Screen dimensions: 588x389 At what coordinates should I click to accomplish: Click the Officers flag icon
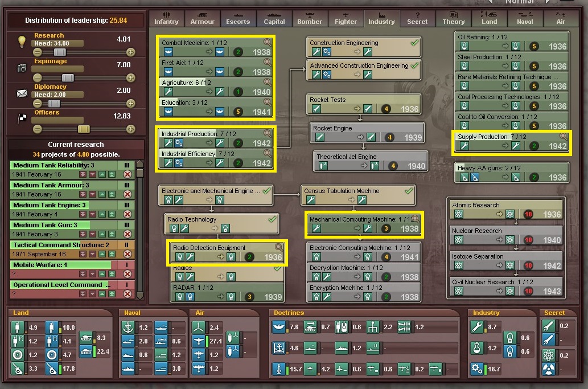click(22, 118)
